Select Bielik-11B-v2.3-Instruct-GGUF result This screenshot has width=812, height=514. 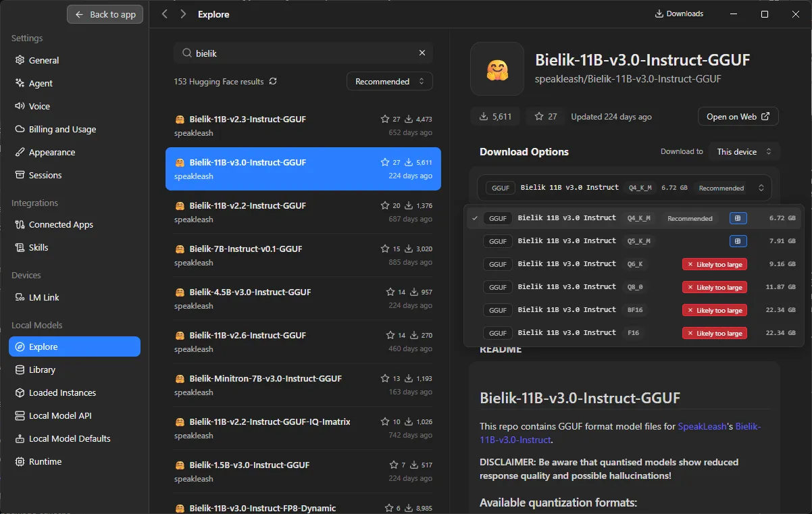pyautogui.click(x=303, y=126)
